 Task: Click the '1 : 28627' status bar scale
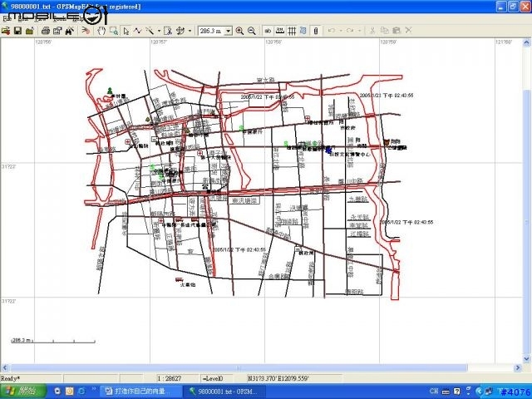point(169,378)
